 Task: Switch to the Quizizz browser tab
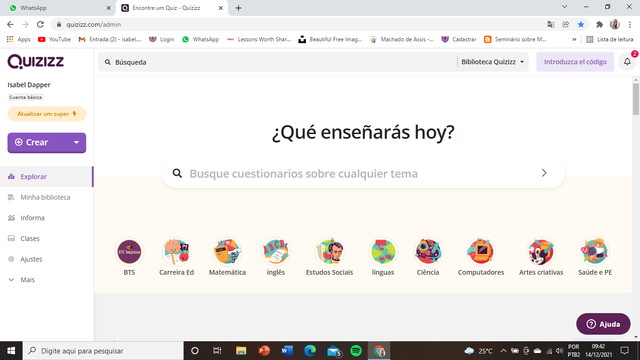[x=171, y=8]
